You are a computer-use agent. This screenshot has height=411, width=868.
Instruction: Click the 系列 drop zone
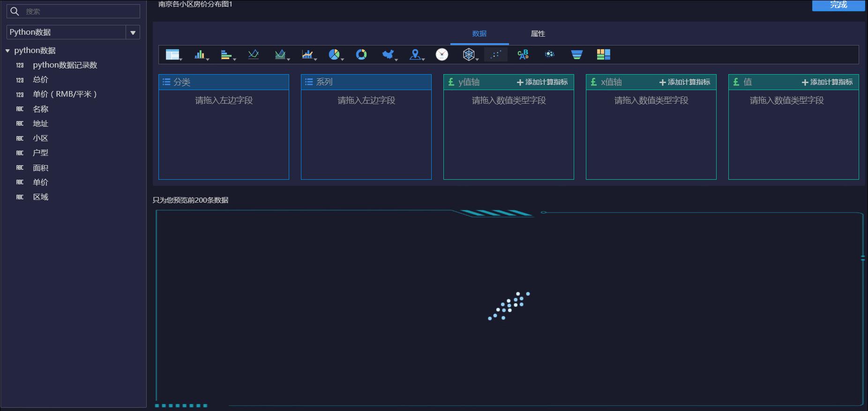pyautogui.click(x=366, y=134)
